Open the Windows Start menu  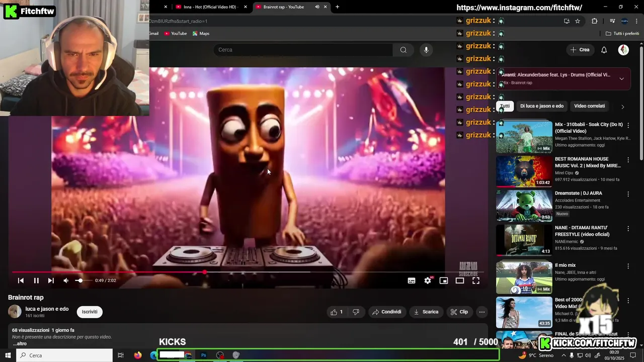point(8,355)
